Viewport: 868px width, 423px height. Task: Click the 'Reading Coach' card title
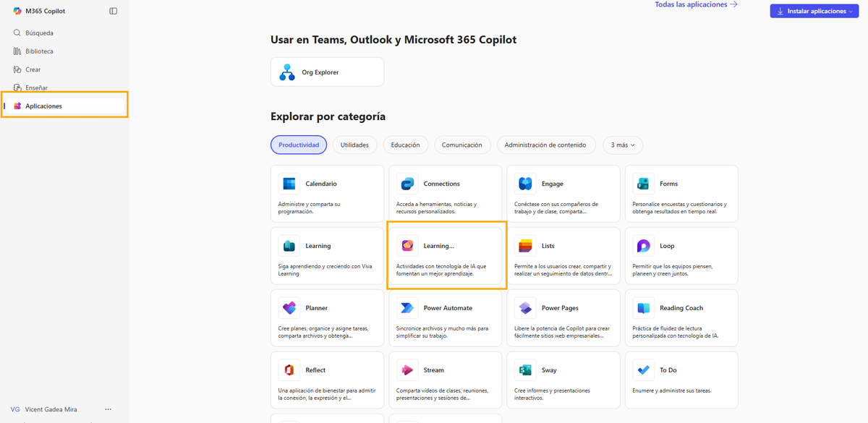pyautogui.click(x=681, y=308)
